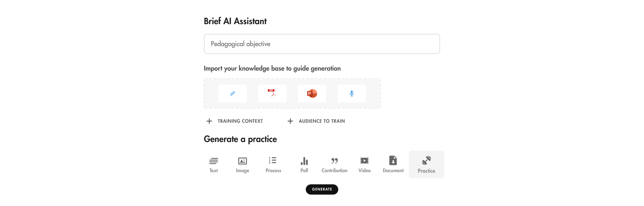Click the Practice label text
The image size is (644, 206).
[426, 171]
